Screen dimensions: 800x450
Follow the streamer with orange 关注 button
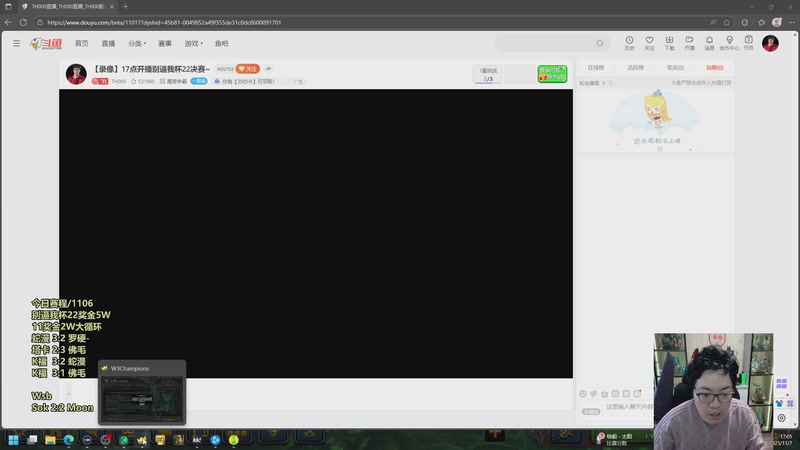[247, 69]
